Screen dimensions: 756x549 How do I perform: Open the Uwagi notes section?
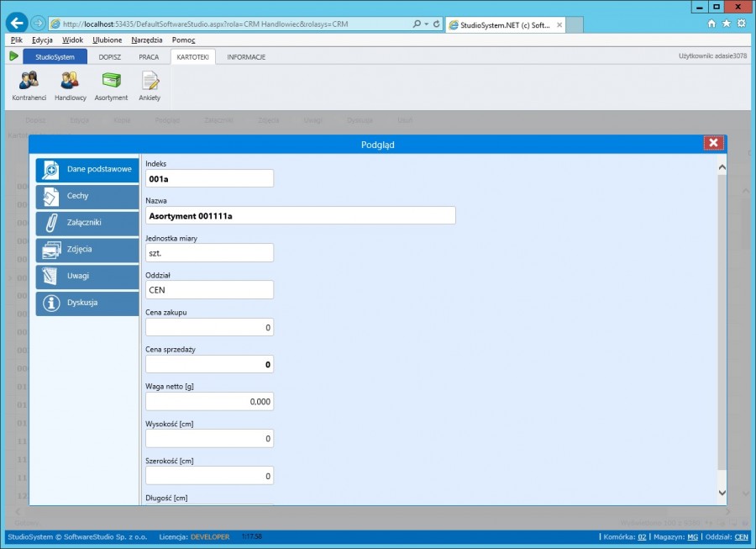[87, 277]
